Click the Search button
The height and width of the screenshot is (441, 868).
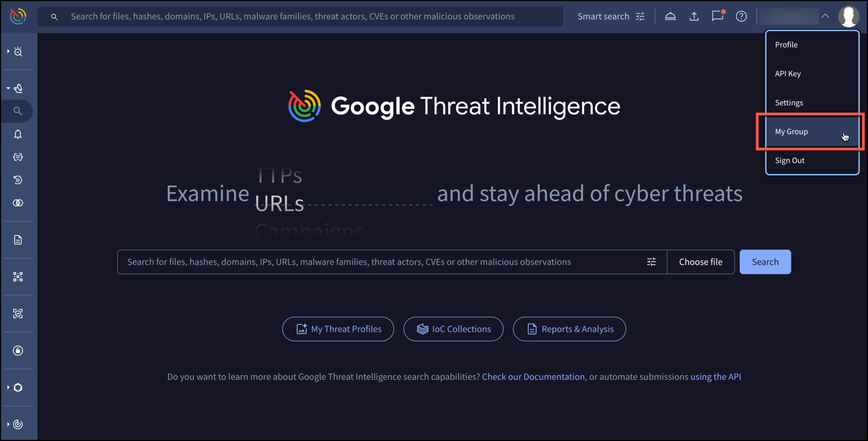click(x=765, y=261)
